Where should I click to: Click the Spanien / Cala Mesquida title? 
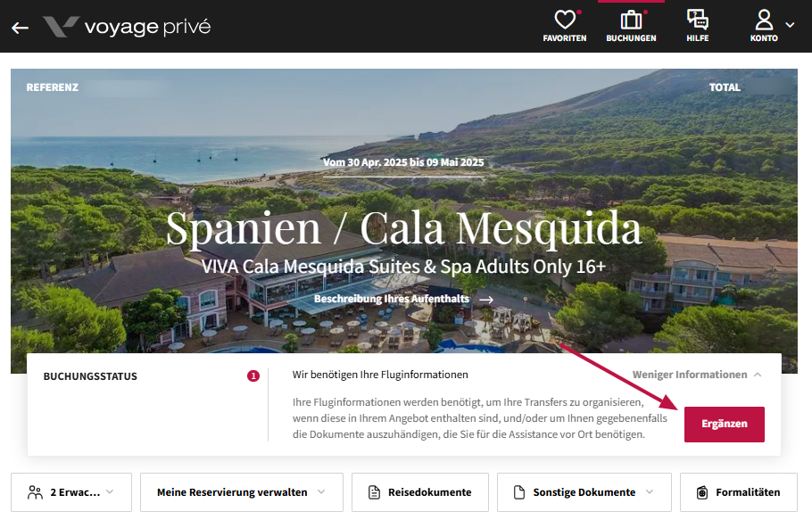pyautogui.click(x=403, y=228)
